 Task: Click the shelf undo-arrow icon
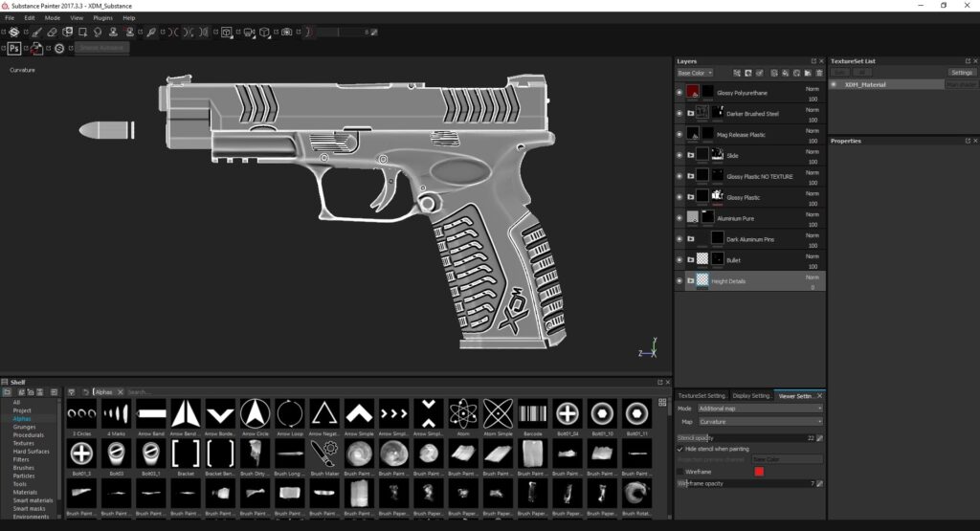click(x=85, y=392)
